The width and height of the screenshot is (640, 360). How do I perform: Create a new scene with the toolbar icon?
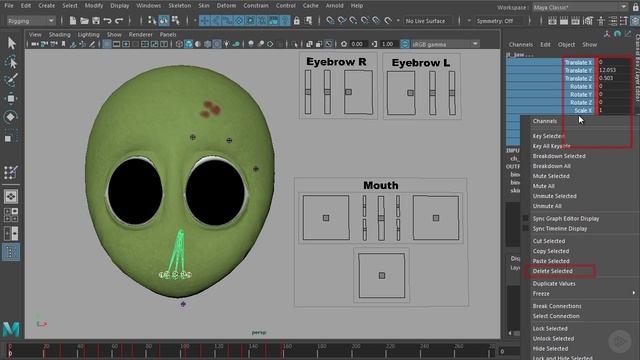[73, 20]
